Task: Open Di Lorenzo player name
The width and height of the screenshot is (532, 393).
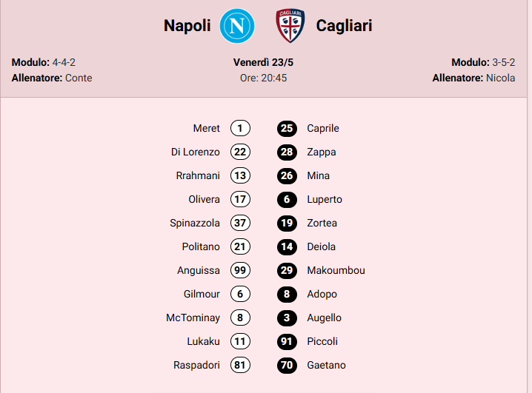Action: [x=195, y=152]
